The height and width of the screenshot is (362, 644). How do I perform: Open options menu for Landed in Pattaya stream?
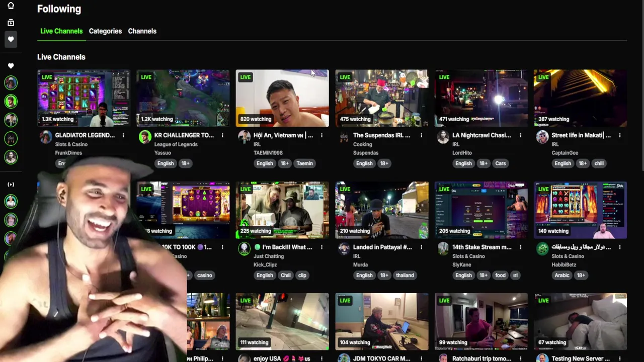pos(421,247)
